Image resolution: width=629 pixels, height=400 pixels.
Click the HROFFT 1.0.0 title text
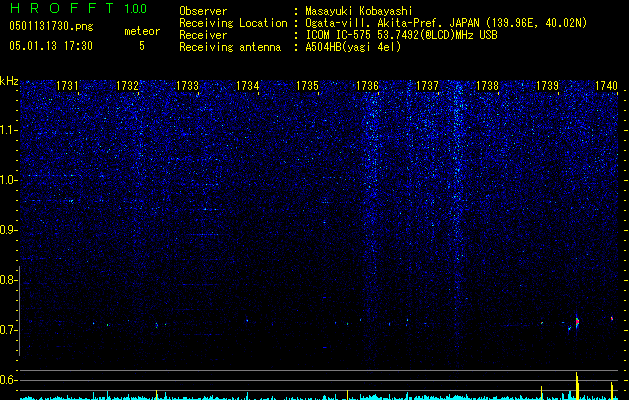[78, 8]
